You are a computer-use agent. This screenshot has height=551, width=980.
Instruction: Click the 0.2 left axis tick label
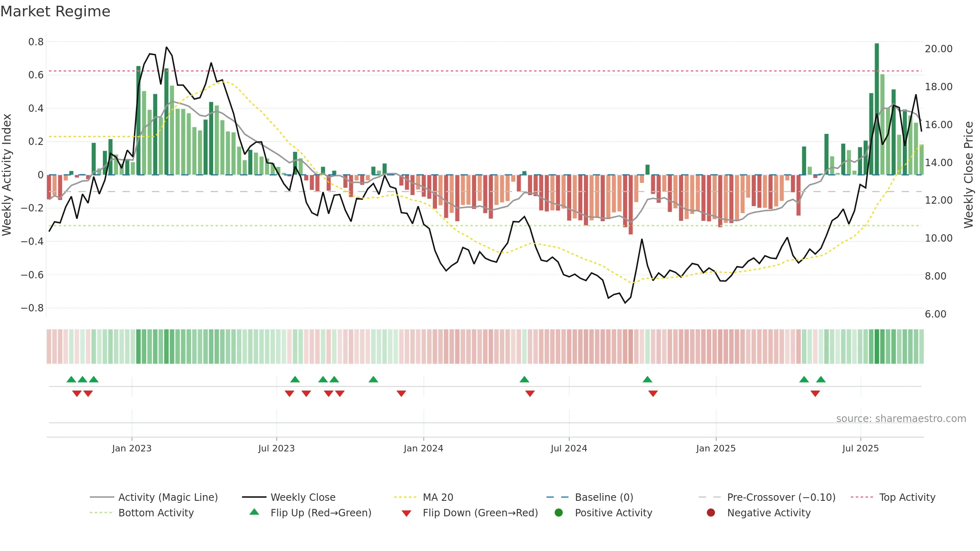(x=36, y=141)
